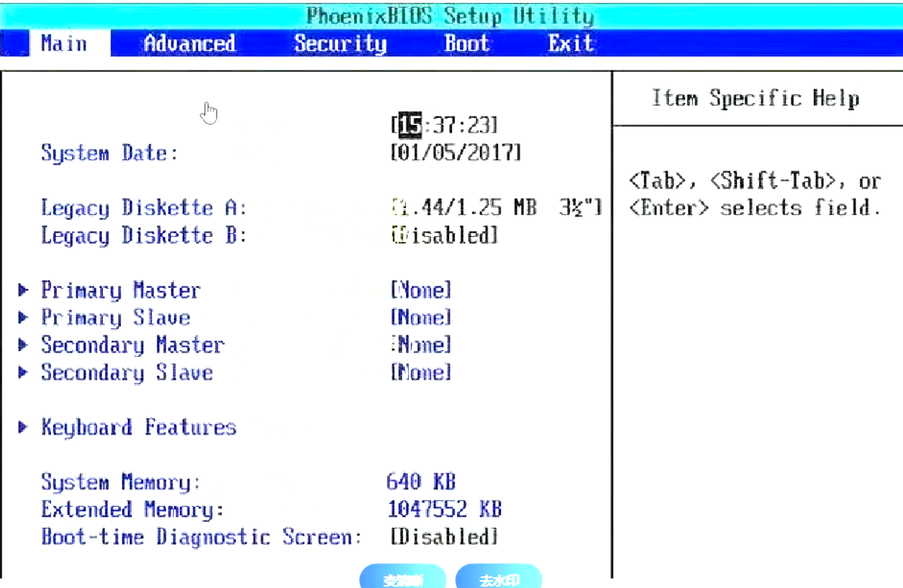Click the Primary Master label

pyautogui.click(x=120, y=291)
